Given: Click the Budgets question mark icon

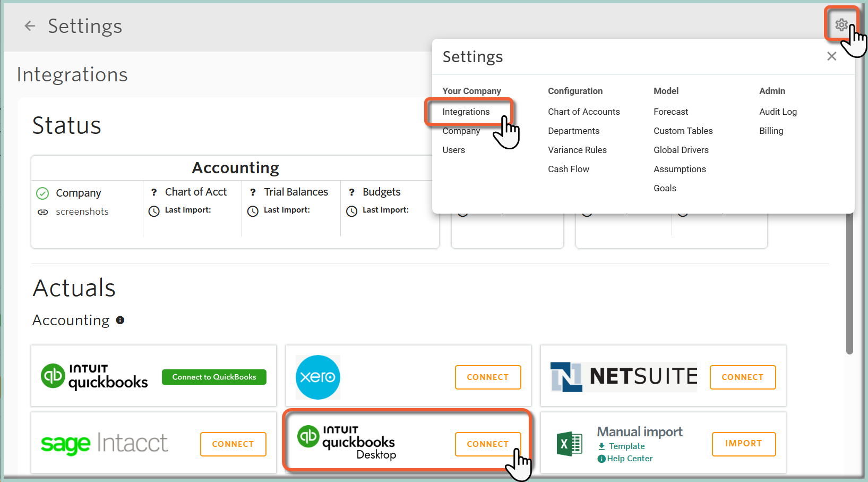Looking at the screenshot, I should click(x=351, y=192).
